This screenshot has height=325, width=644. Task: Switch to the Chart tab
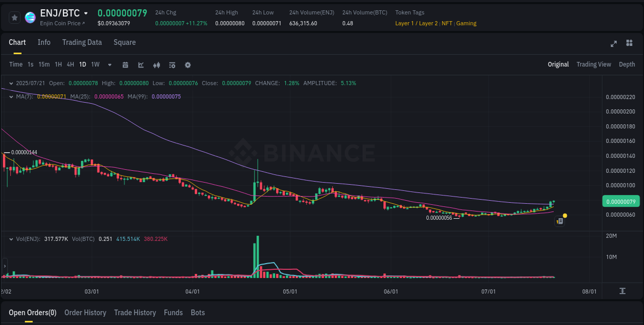click(x=17, y=42)
